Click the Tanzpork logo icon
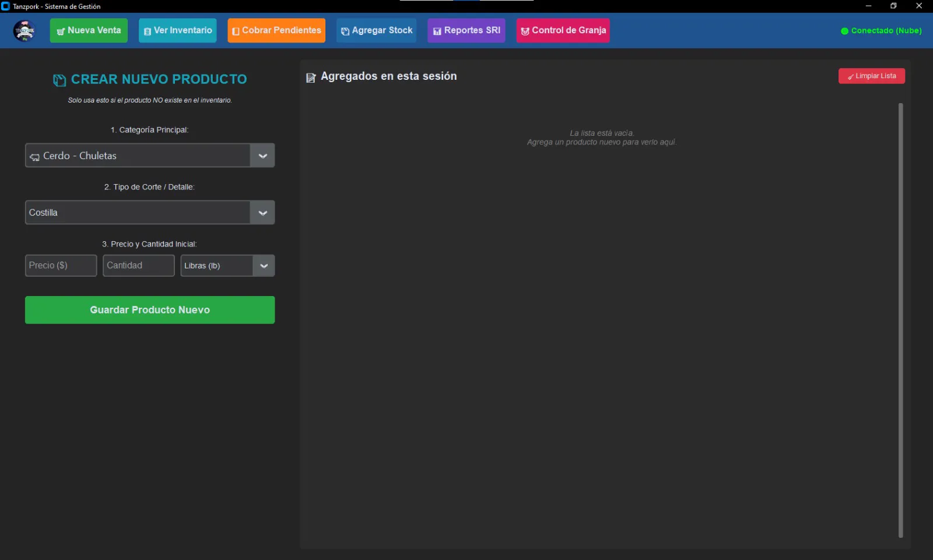Image resolution: width=933 pixels, height=560 pixels. [24, 30]
